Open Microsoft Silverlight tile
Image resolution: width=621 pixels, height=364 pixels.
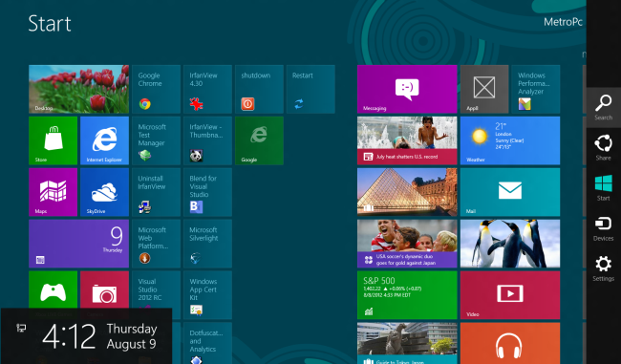click(x=207, y=244)
